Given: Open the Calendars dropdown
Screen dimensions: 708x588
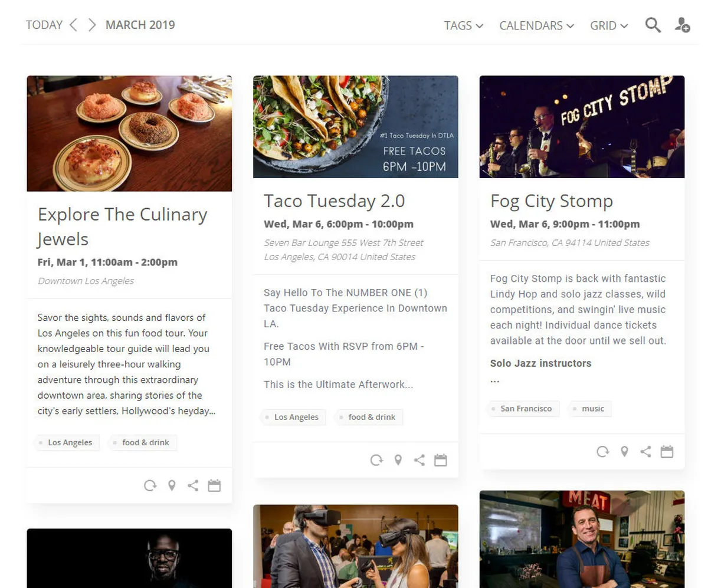Looking at the screenshot, I should (x=536, y=25).
